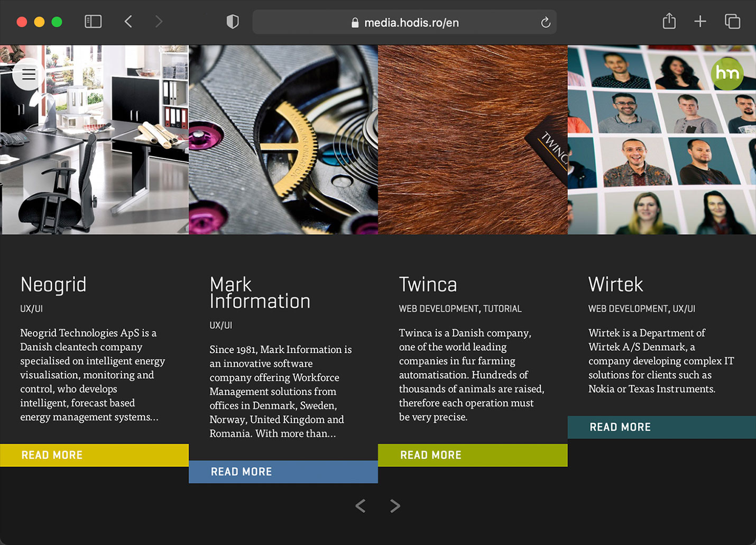Read more about Twinca
The height and width of the screenshot is (545, 756).
pos(473,455)
